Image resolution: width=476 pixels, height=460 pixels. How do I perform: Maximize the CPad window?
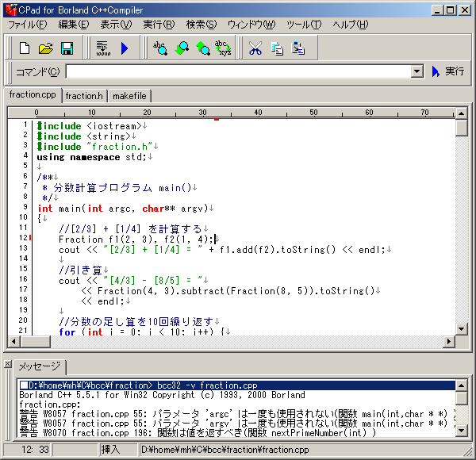pyautogui.click(x=451, y=10)
